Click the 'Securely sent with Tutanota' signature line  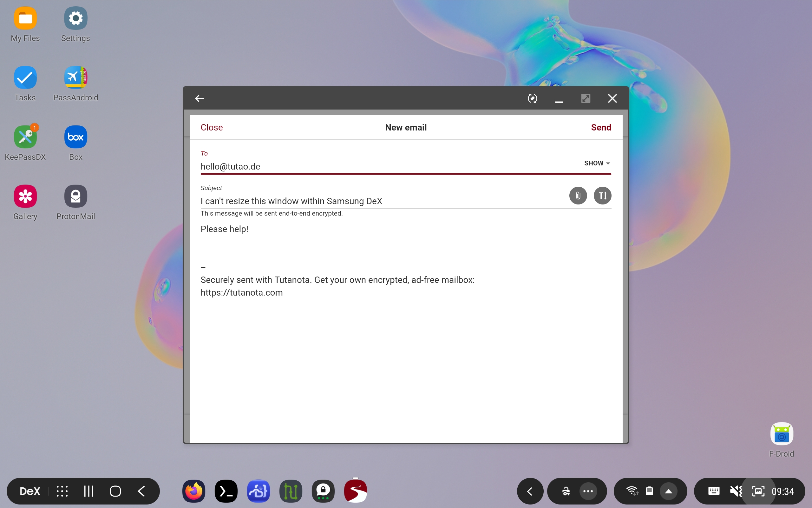tap(337, 280)
